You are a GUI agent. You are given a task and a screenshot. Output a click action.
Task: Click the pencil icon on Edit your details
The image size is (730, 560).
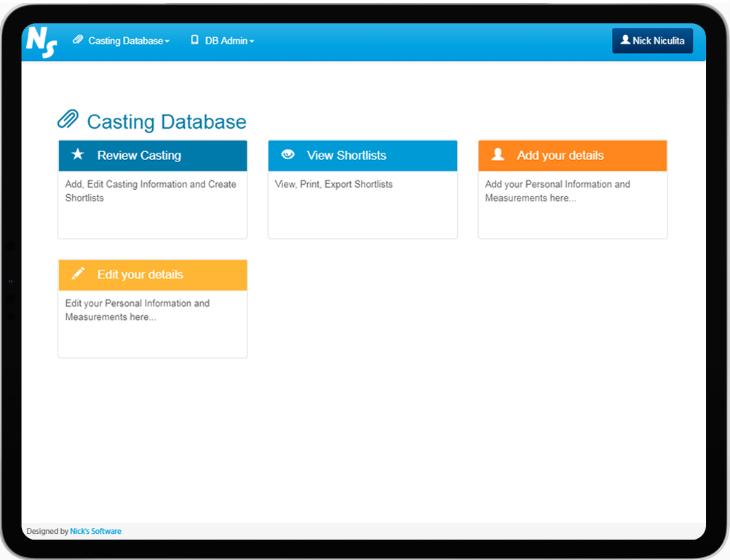78,274
